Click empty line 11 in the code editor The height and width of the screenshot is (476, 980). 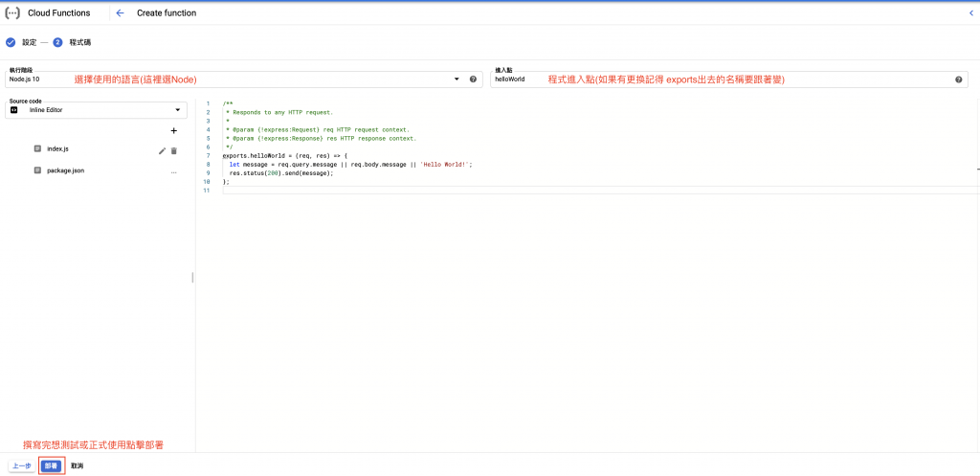(x=600, y=191)
